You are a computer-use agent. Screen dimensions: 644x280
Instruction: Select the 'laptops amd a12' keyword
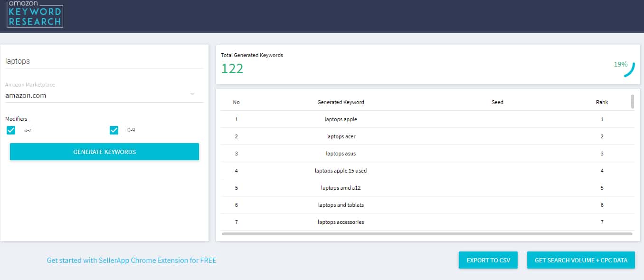[x=341, y=188]
